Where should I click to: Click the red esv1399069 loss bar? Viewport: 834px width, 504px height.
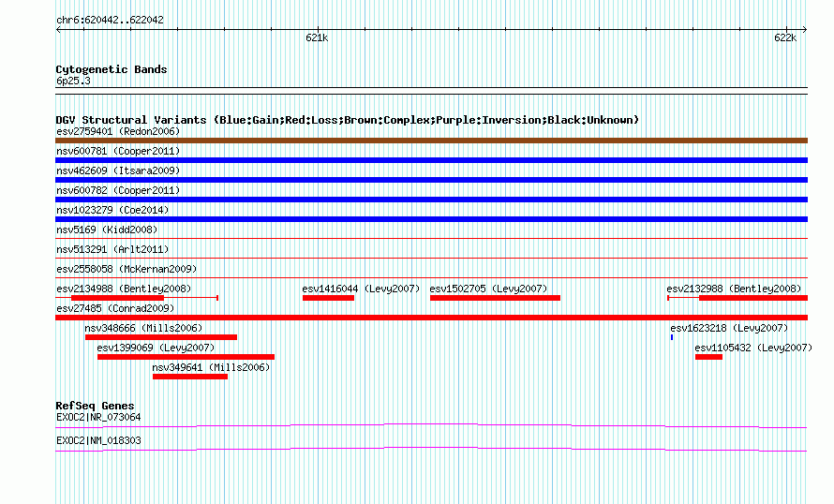click(186, 357)
